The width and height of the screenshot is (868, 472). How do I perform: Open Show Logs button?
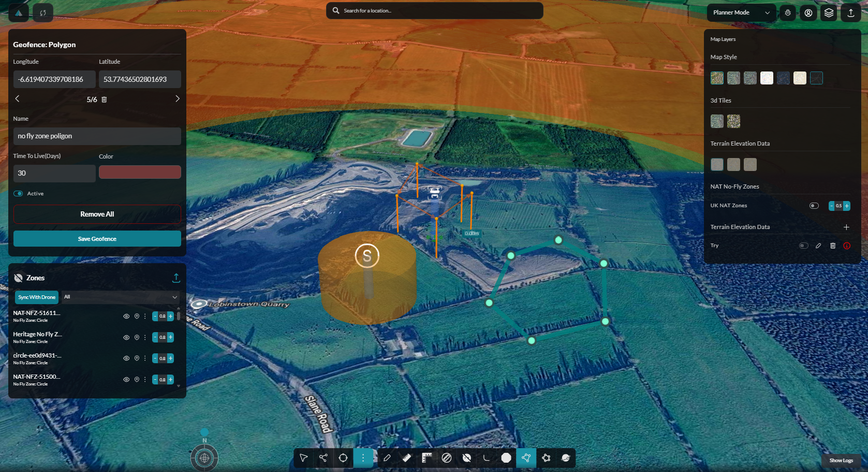[841, 461]
